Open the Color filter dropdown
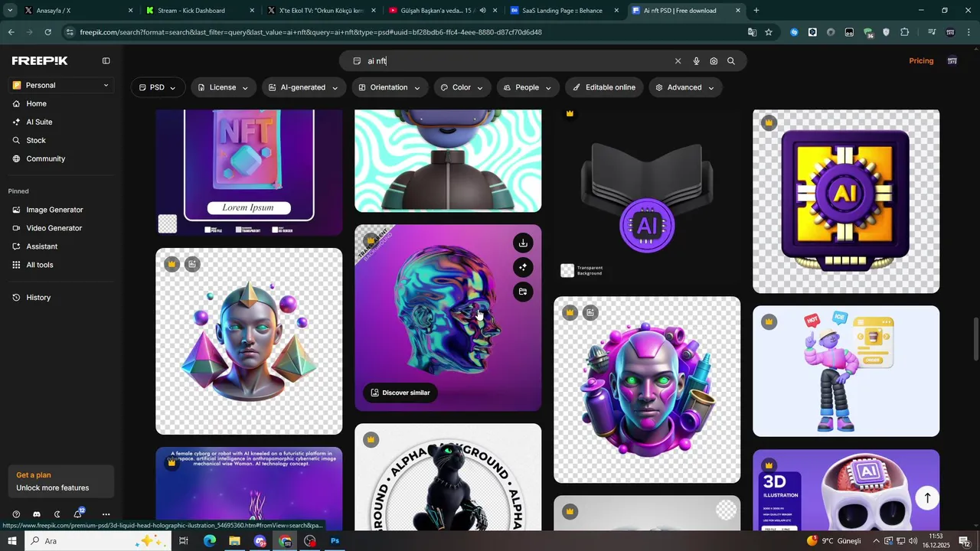Viewport: 980px width, 551px height. (462, 87)
